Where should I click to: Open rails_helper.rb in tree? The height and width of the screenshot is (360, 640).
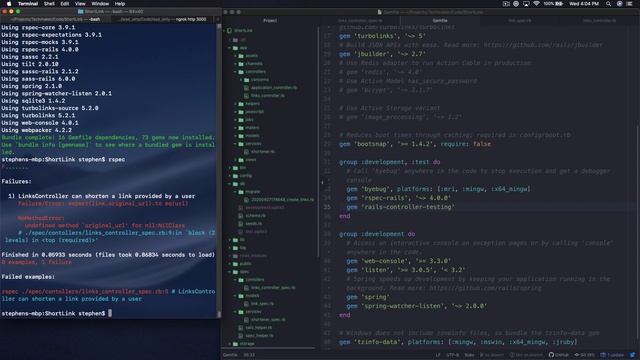pyautogui.click(x=258, y=328)
